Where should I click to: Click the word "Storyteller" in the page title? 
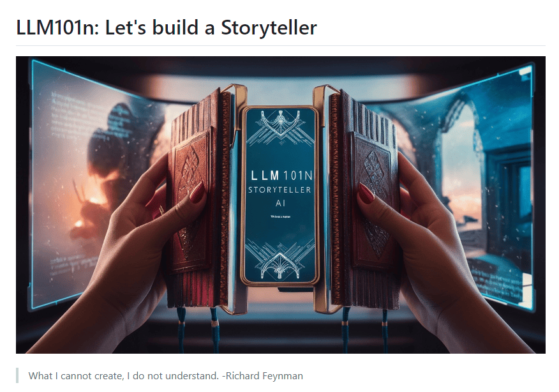[269, 28]
